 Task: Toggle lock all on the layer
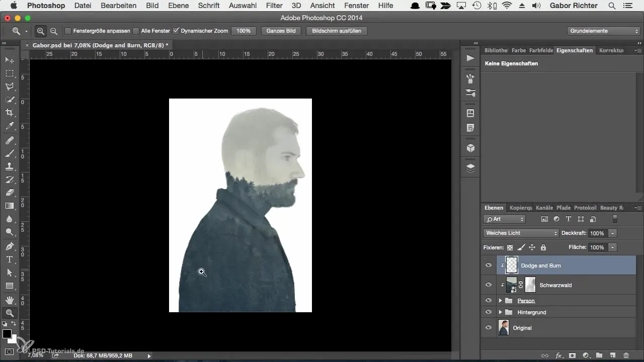(543, 247)
